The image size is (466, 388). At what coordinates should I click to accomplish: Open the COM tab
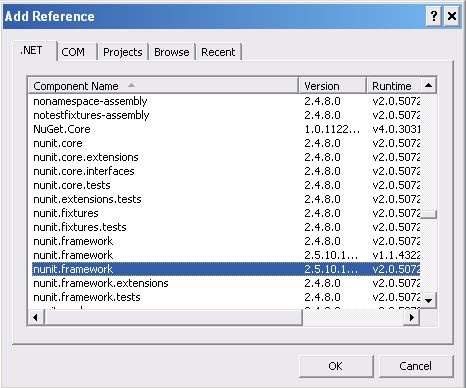click(77, 52)
